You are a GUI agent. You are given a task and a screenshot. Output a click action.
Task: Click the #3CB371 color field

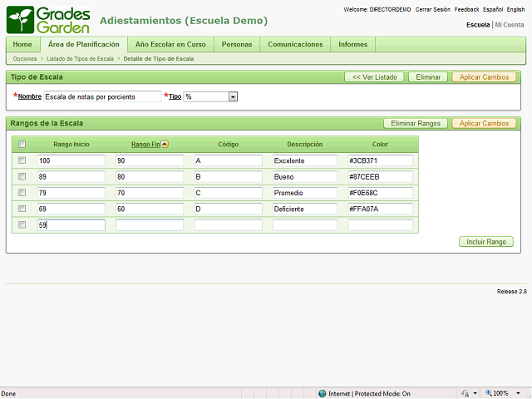[380, 160]
